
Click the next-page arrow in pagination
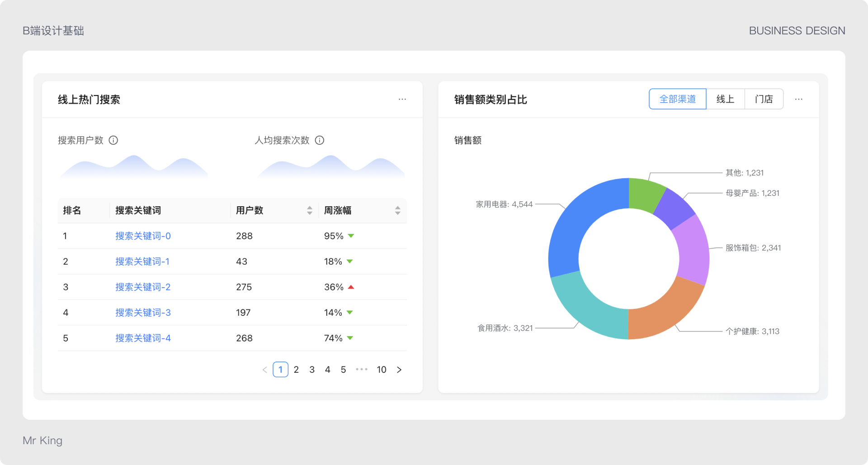(399, 370)
